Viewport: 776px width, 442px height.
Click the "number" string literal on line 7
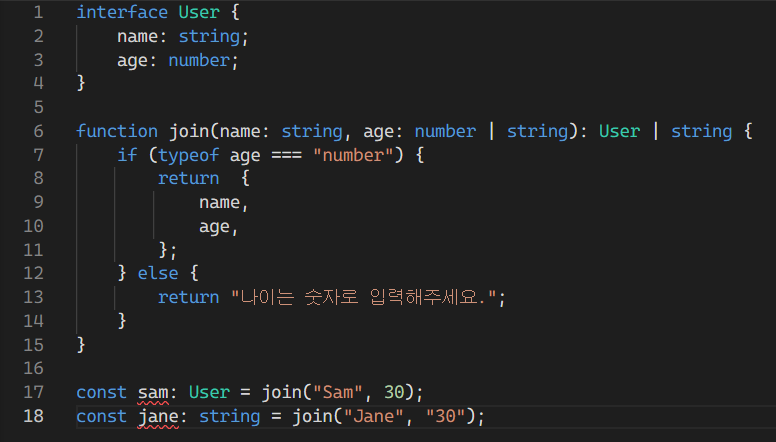(353, 155)
